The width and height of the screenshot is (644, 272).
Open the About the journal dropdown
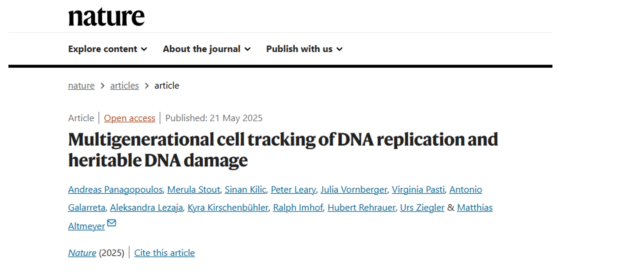(207, 49)
